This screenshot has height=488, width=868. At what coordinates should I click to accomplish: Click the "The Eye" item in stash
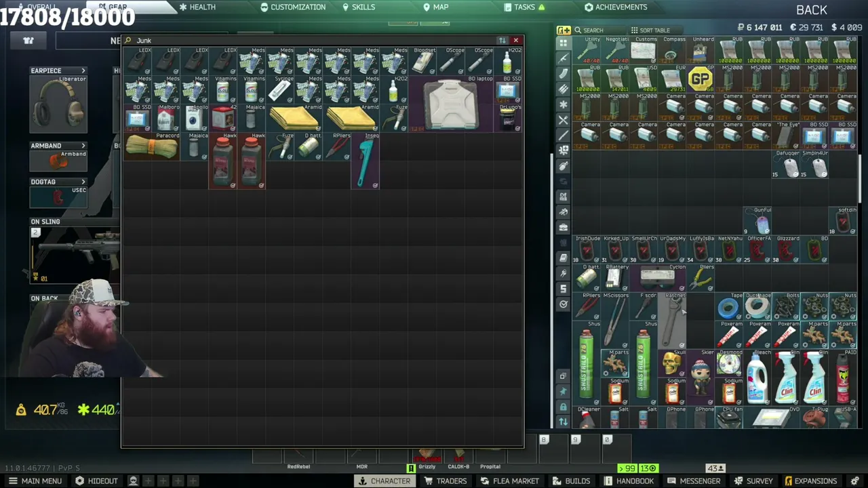tap(785, 136)
